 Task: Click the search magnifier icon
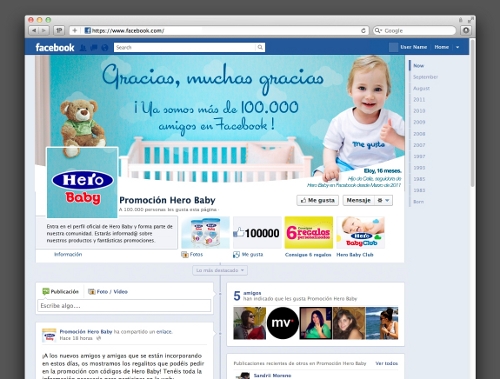260,47
